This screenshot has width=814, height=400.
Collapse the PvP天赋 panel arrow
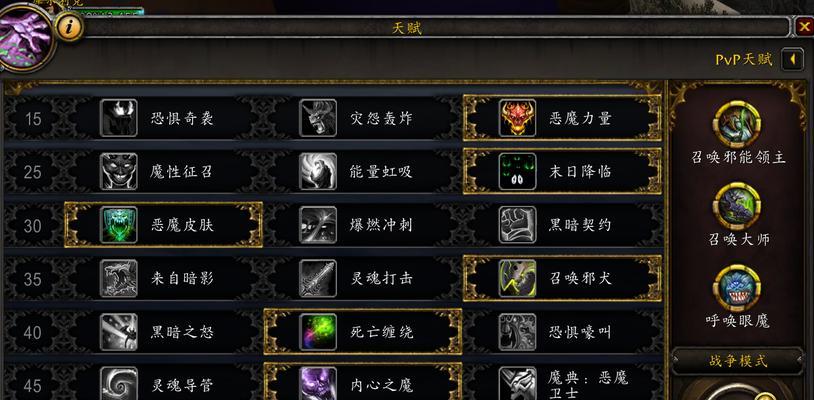[x=793, y=59]
